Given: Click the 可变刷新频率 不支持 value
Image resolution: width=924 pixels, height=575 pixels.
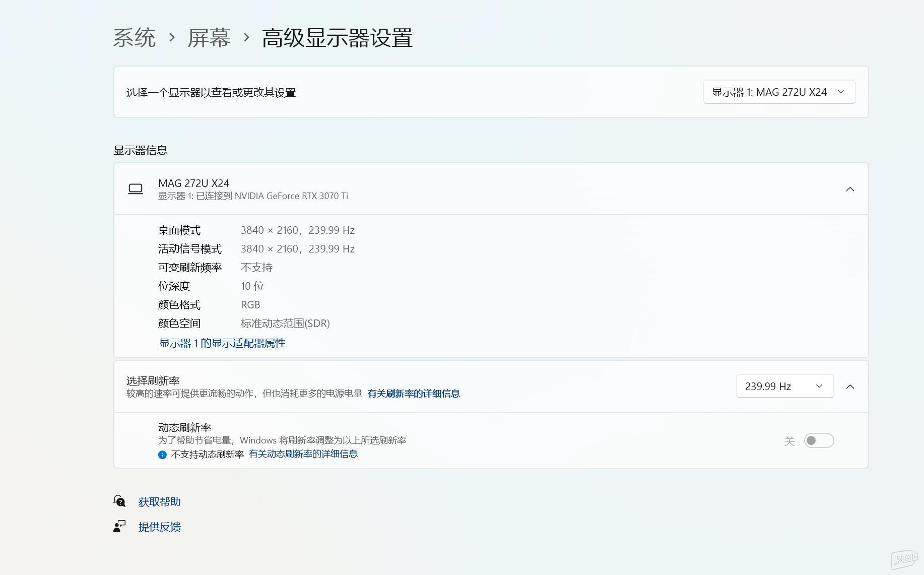Looking at the screenshot, I should pos(256,268).
